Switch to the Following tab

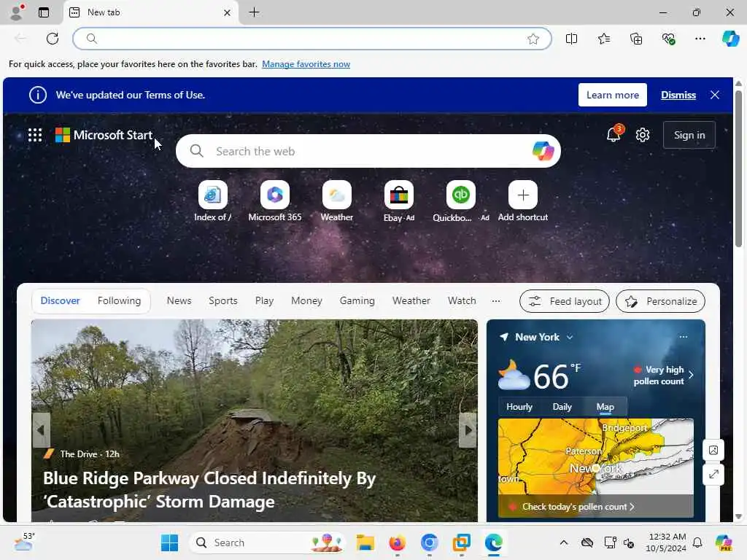(x=119, y=301)
